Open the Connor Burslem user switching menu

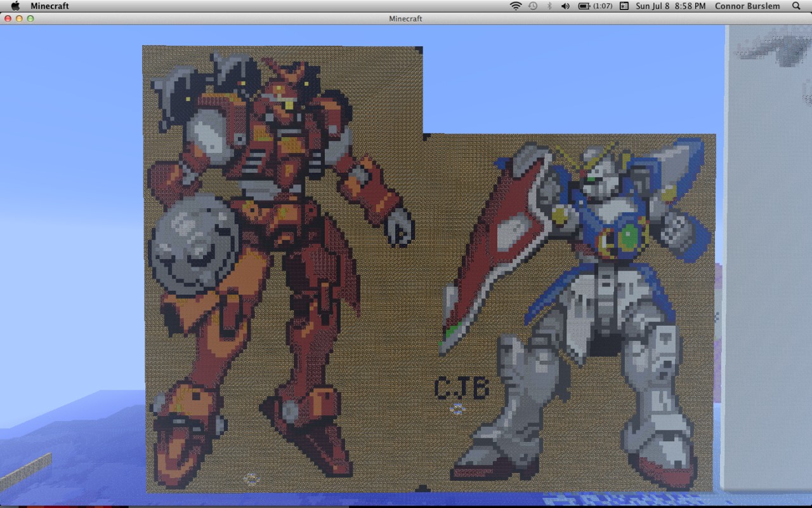click(747, 6)
